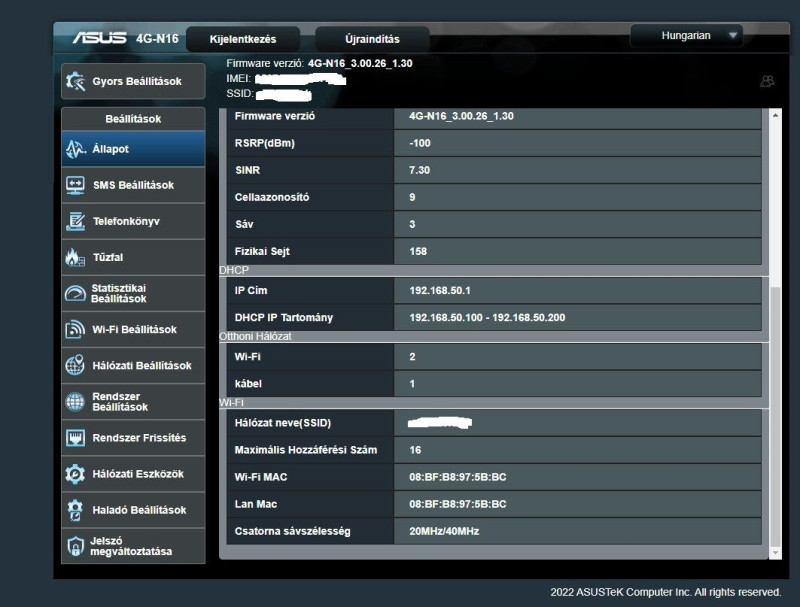Click the Haladó Beállítások gear icon

point(76,510)
